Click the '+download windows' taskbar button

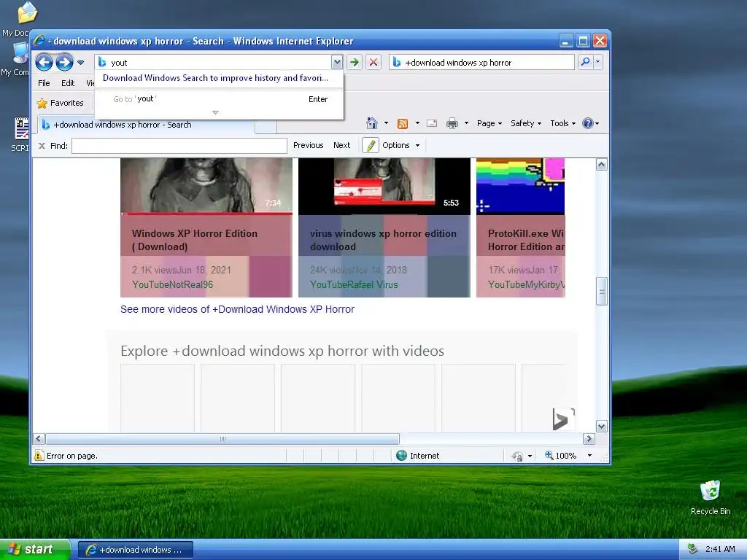pyautogui.click(x=136, y=550)
